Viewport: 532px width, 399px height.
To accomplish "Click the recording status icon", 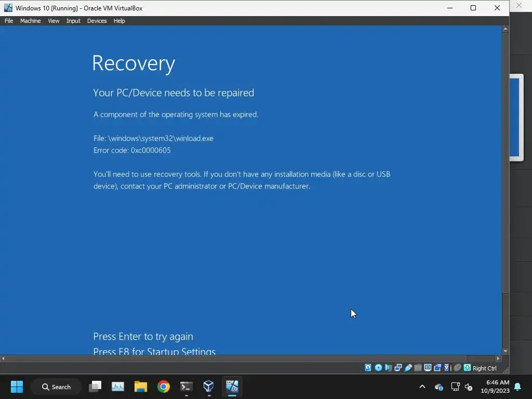I will click(437, 368).
